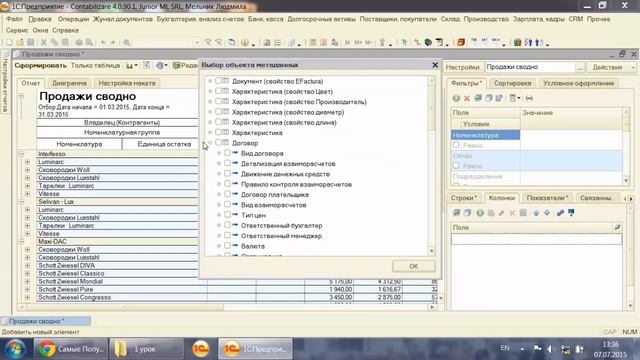Click the Только таблица button

click(96, 65)
